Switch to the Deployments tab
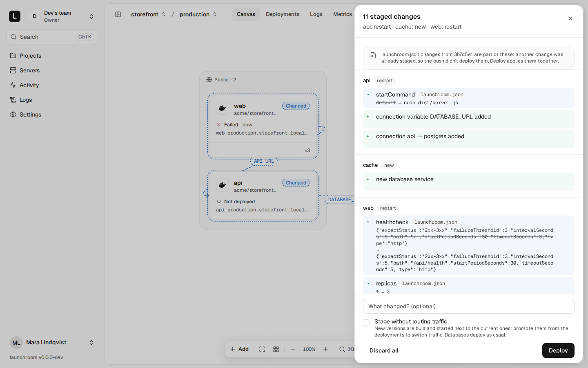588x368 pixels. click(283, 14)
